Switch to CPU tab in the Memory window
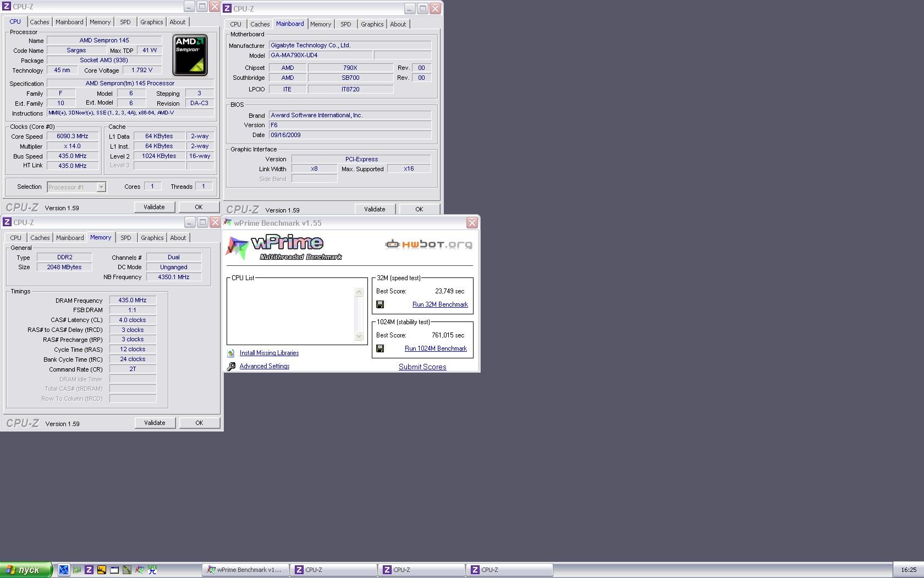Viewport: 924px width, 578px height. click(16, 238)
